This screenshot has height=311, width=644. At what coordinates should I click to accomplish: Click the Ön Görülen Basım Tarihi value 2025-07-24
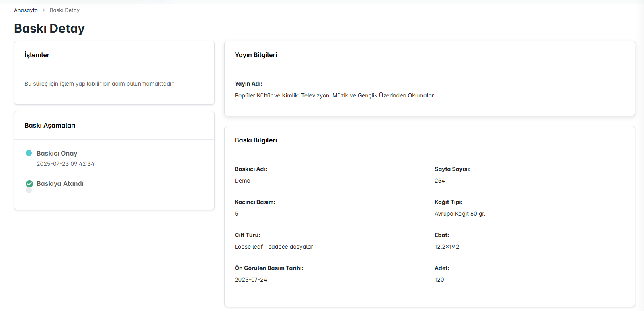[x=251, y=280]
